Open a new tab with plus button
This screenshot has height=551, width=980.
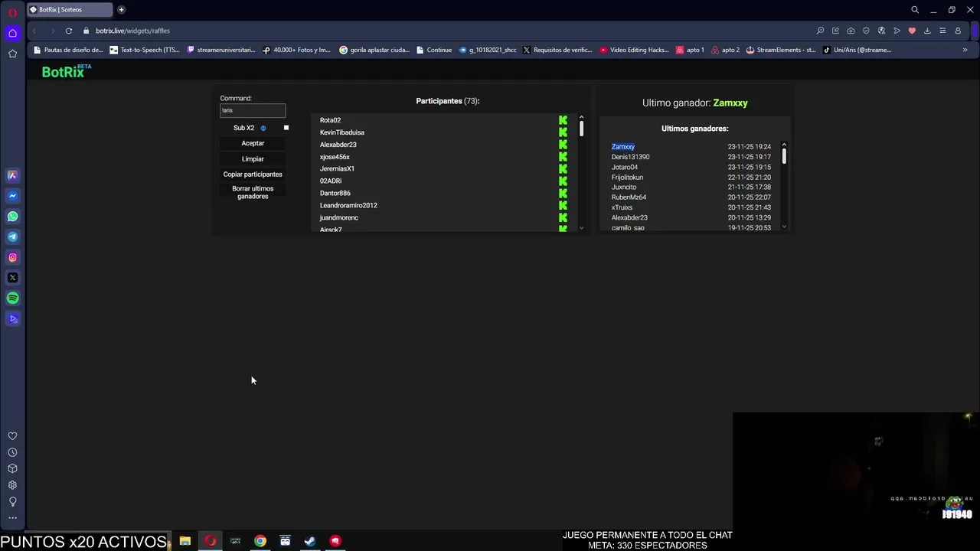121,10
